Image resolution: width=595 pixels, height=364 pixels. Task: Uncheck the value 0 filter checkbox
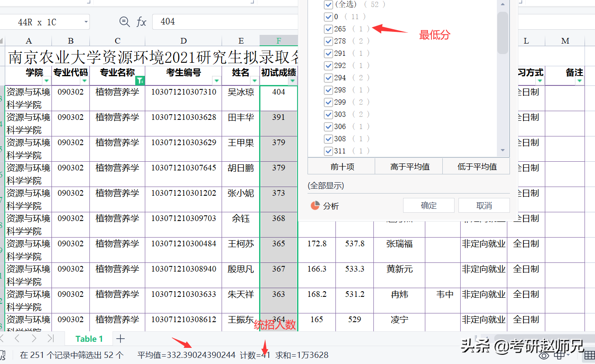329,17
